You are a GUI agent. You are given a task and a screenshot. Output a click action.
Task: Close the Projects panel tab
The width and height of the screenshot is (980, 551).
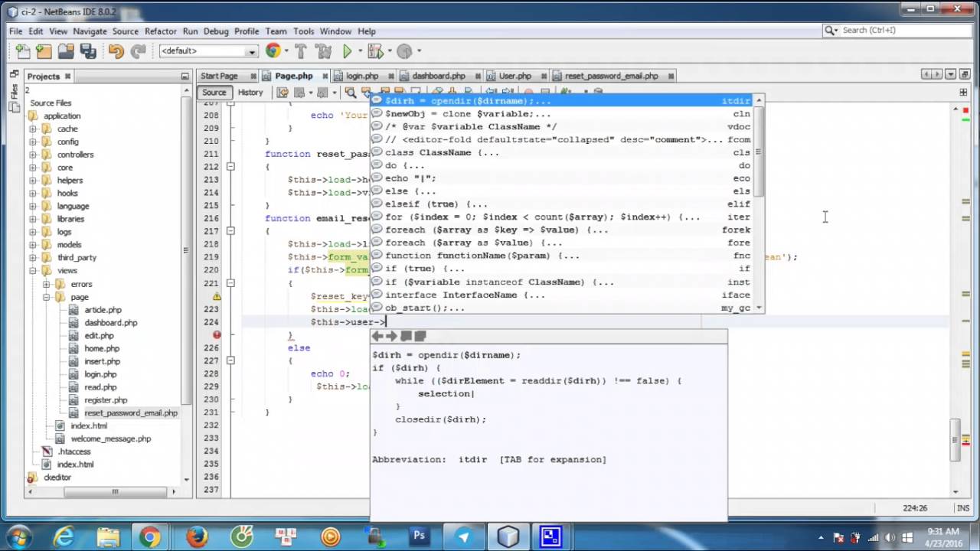point(67,77)
